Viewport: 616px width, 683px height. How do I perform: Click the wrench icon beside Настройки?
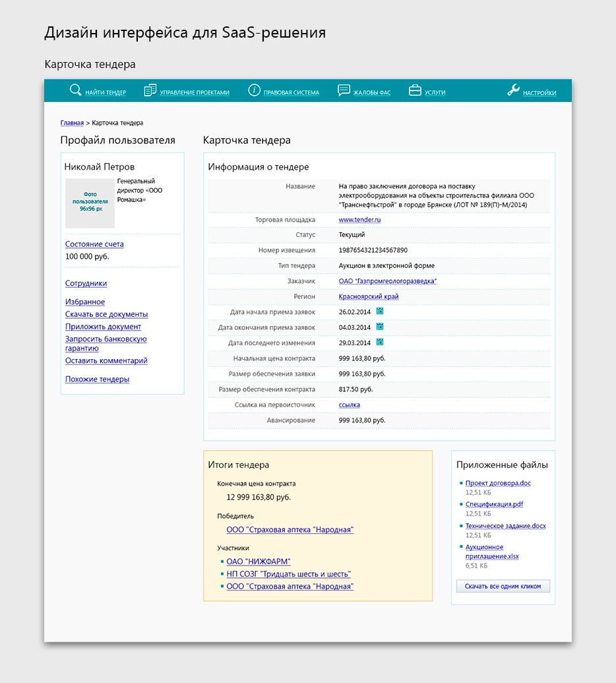coord(513,90)
